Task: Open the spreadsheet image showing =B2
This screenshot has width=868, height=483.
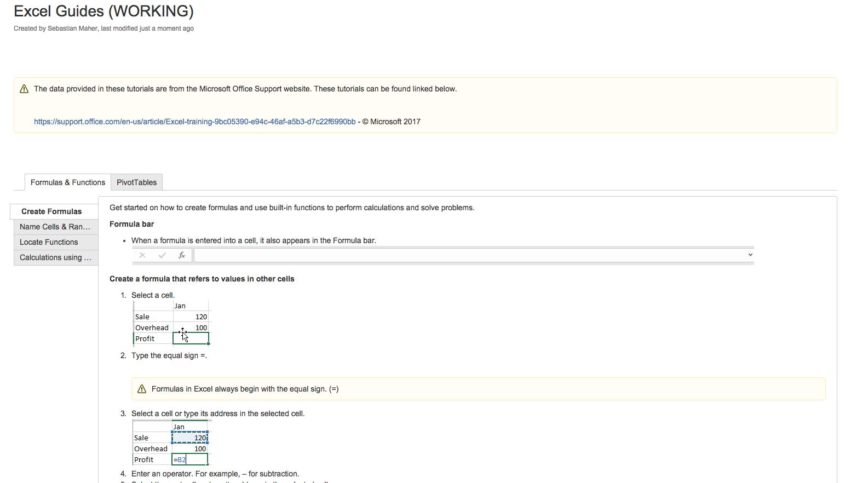Action: point(171,442)
